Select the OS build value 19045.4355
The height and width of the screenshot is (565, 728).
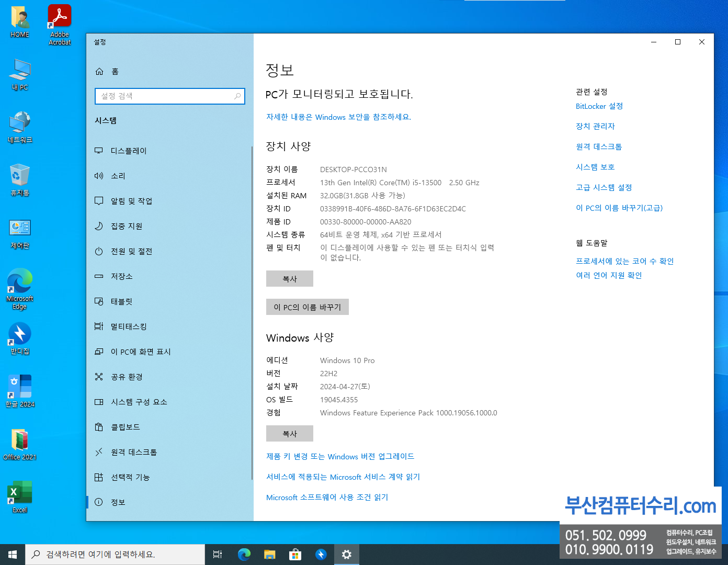click(339, 400)
